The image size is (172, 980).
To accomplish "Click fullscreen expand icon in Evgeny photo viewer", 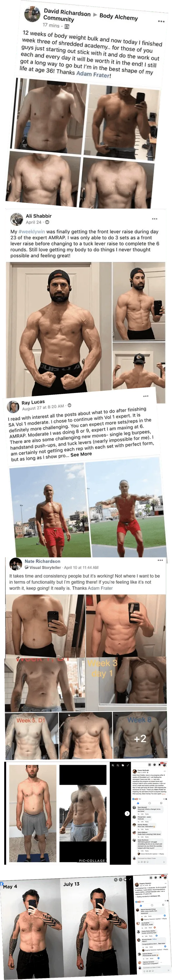I will point(130,879).
